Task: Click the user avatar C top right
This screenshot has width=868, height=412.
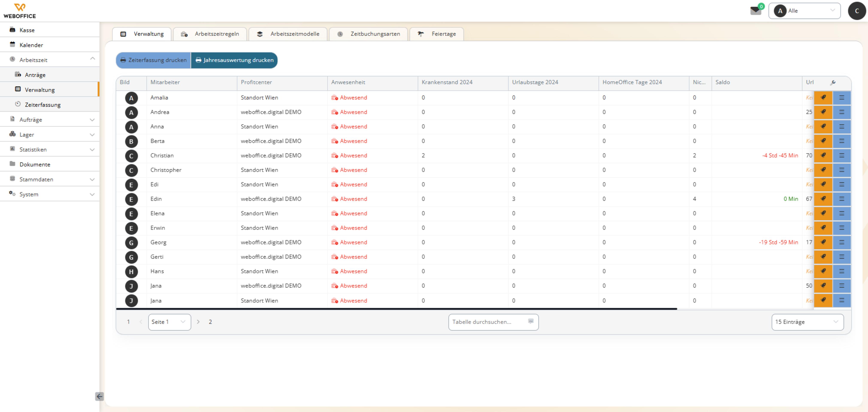Action: coord(857,11)
